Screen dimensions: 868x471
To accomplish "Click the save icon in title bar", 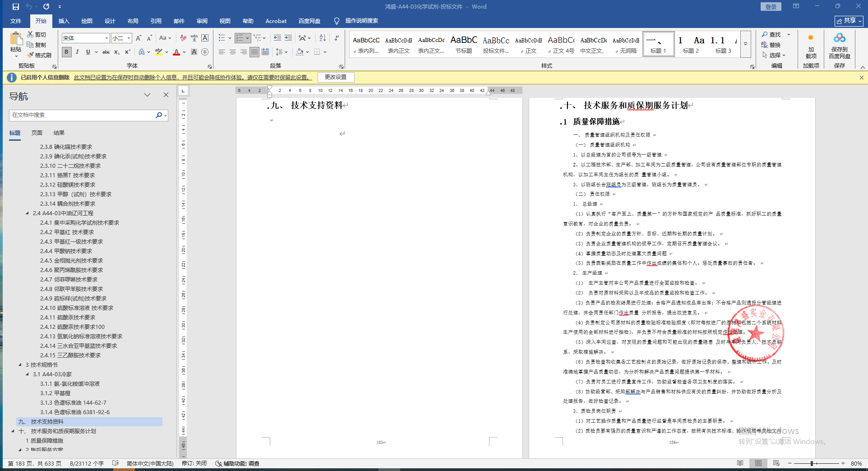I will point(16,7).
